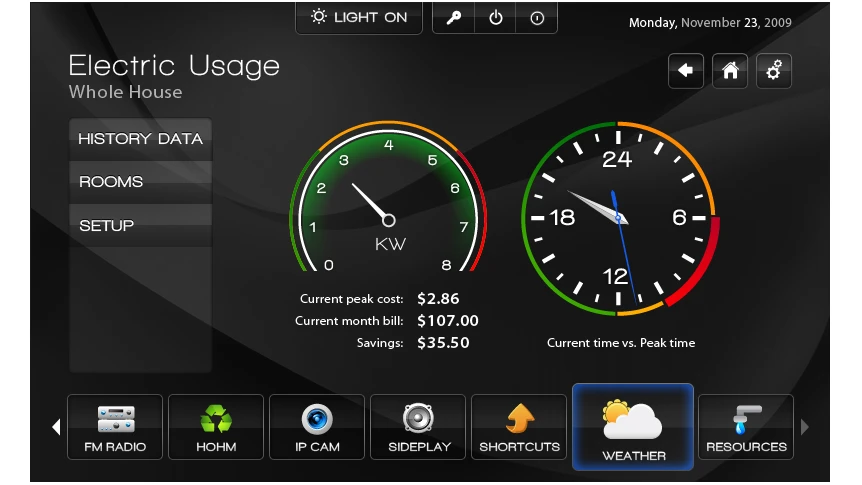Click the KW power gauge

click(388, 197)
